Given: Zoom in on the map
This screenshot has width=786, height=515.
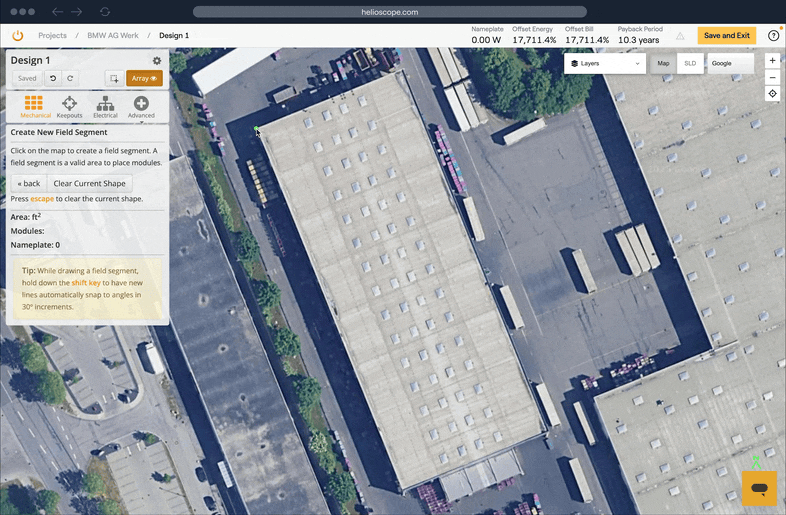Looking at the screenshot, I should [772, 60].
